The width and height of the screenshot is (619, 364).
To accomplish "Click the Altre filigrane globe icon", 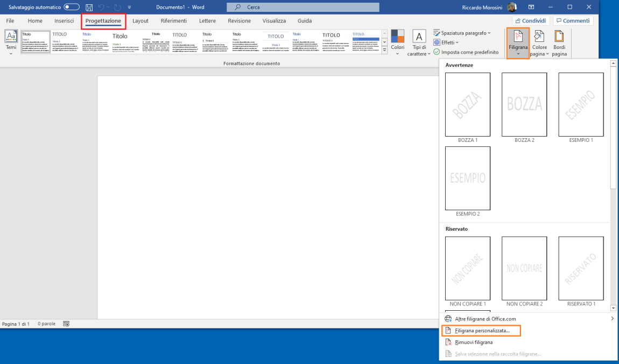I will pyautogui.click(x=448, y=319).
